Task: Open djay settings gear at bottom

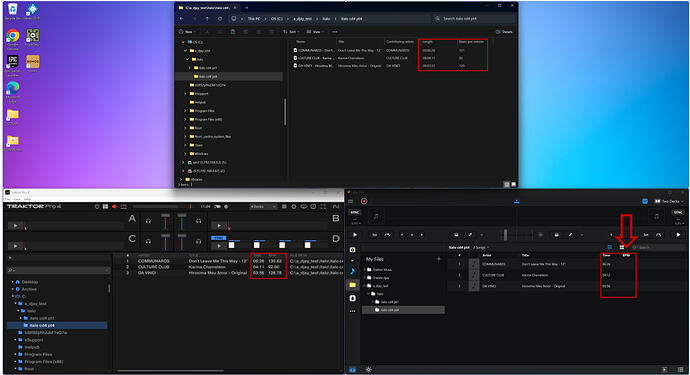Action: [x=369, y=369]
